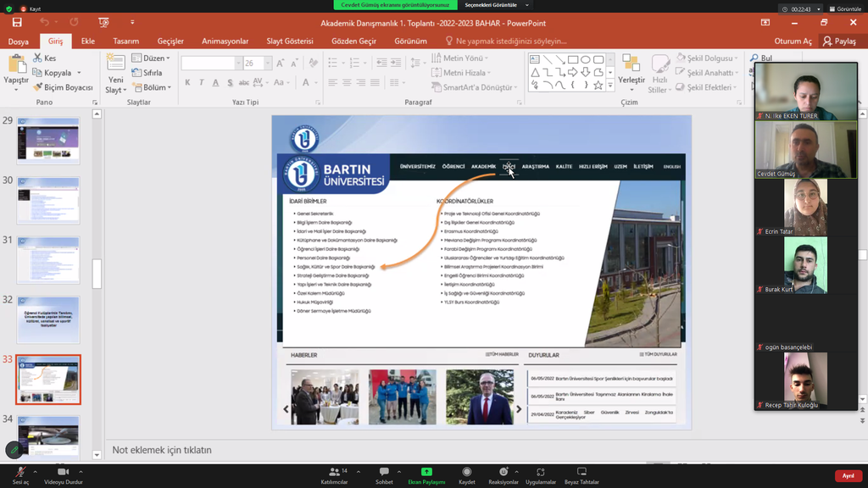Image resolution: width=868 pixels, height=488 pixels.
Task: Toggle text shadow (S)
Action: pos(230,82)
